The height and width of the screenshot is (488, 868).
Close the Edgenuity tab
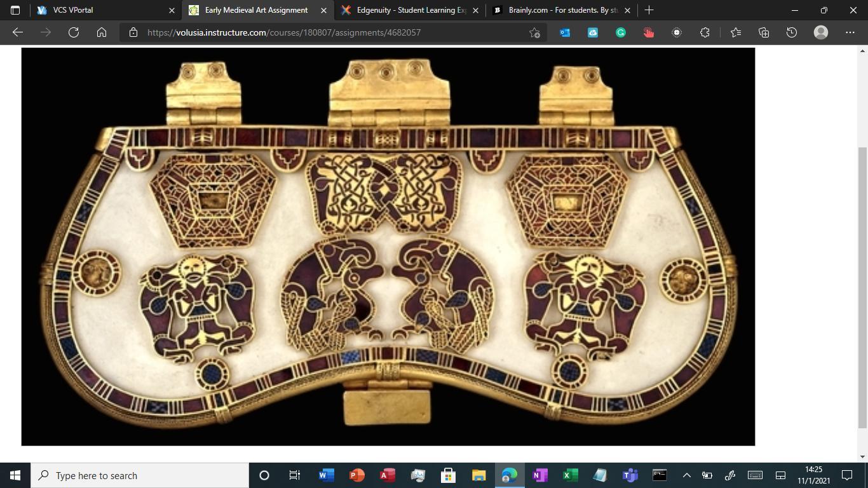pos(475,10)
